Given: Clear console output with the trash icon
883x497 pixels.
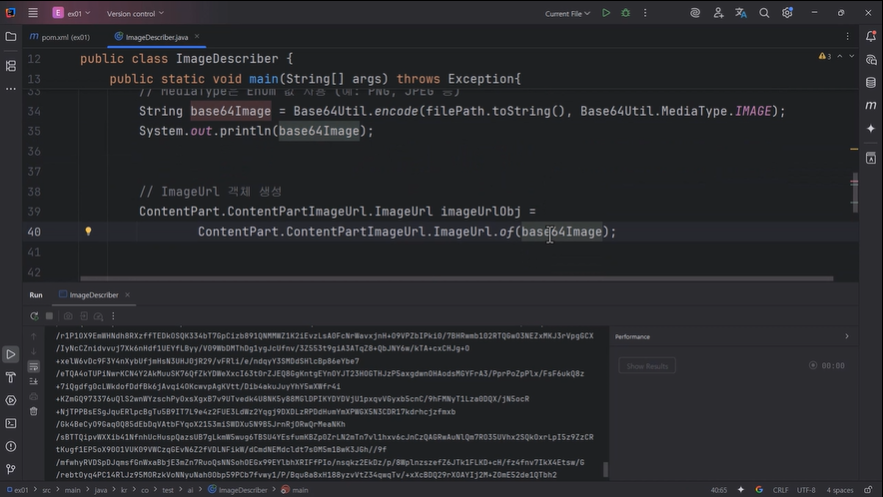Looking at the screenshot, I should click(33, 411).
